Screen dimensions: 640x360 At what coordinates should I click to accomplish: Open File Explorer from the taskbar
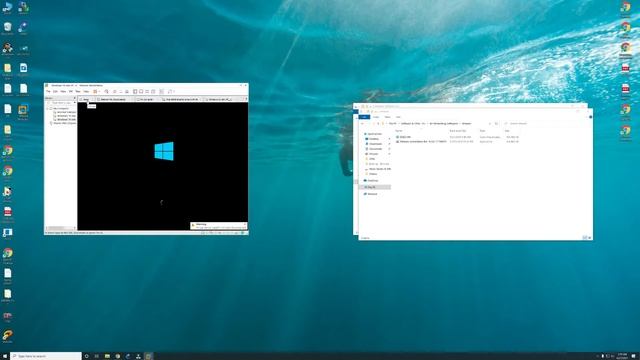pyautogui.click(x=107, y=356)
